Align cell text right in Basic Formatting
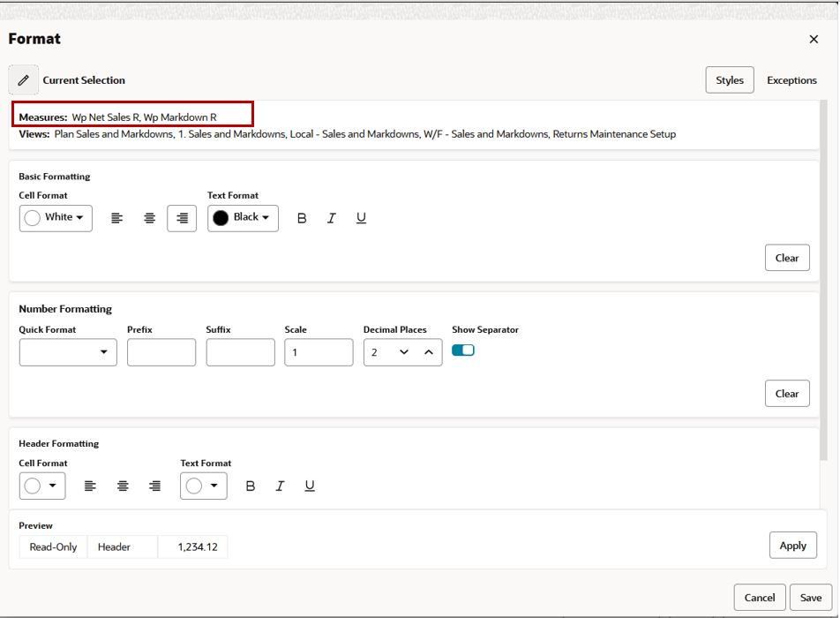Viewport: 840px width, 618px height. pyautogui.click(x=182, y=218)
